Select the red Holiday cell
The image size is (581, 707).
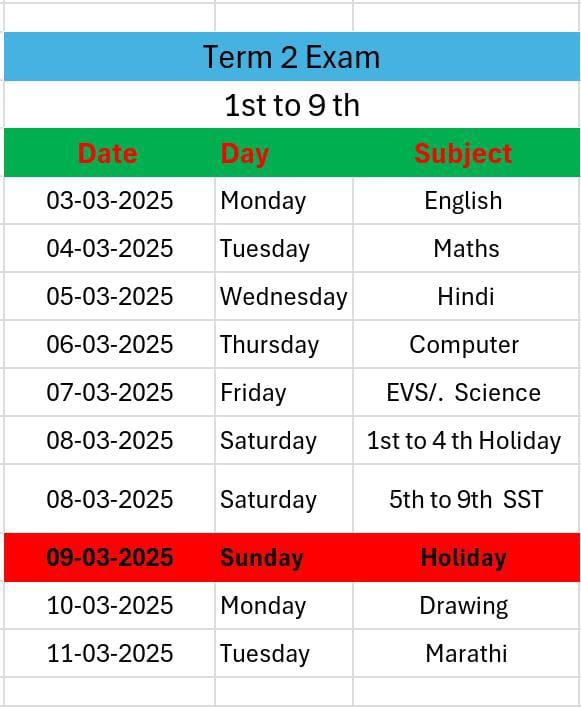click(x=466, y=557)
